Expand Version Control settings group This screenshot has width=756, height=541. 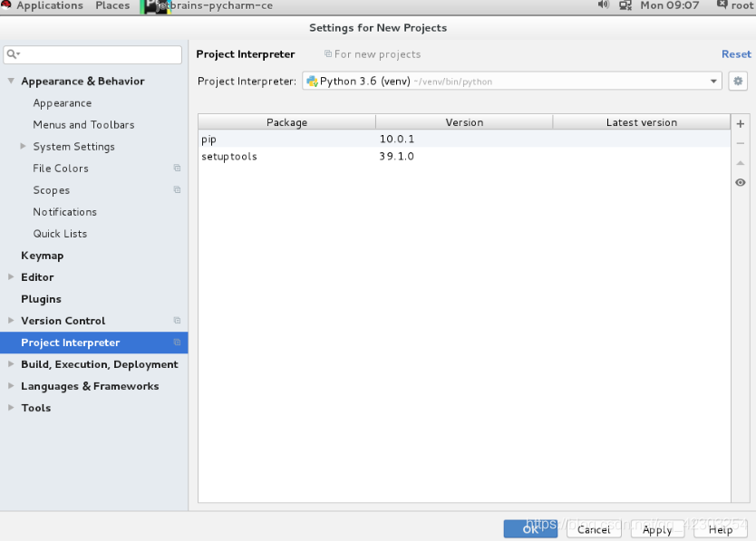pyautogui.click(x=11, y=320)
